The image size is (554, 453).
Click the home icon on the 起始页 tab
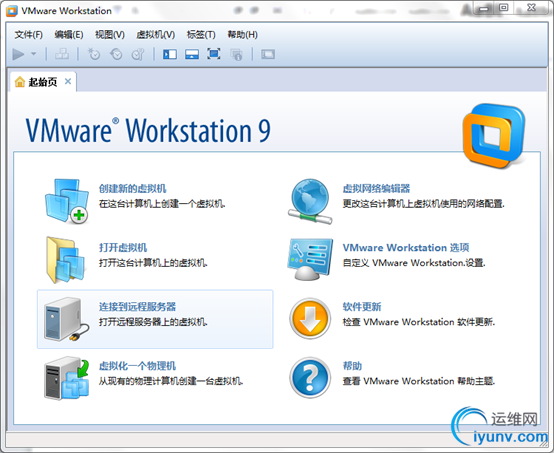[x=20, y=82]
